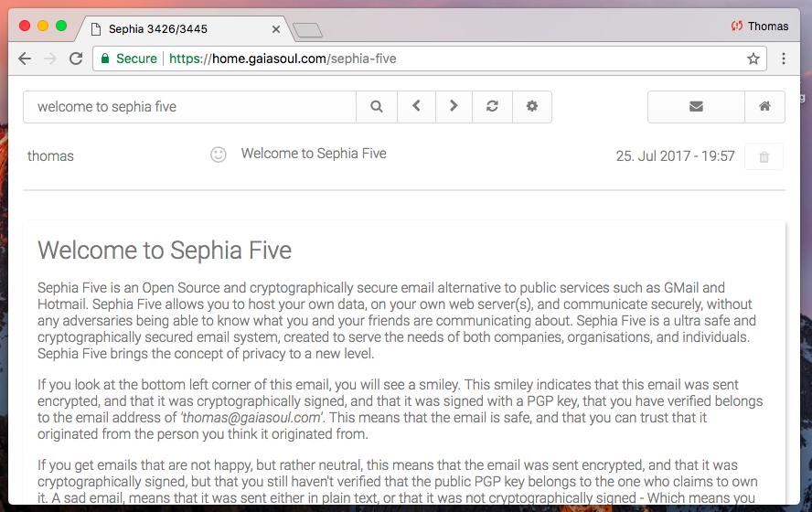
Task: Refresh emails with the sync icon
Action: 492,107
